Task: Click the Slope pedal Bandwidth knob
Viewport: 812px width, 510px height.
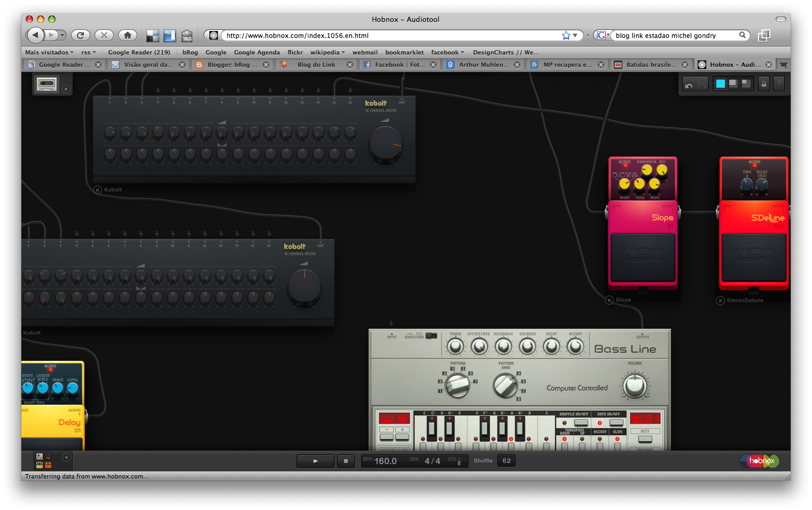Action: point(646,171)
